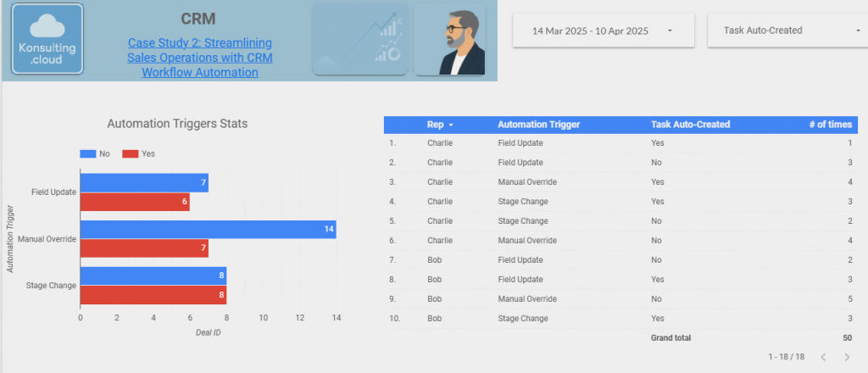Screen dimensions: 868x373
Task: Toggle the red 'Yes' legend series
Action: pos(136,153)
